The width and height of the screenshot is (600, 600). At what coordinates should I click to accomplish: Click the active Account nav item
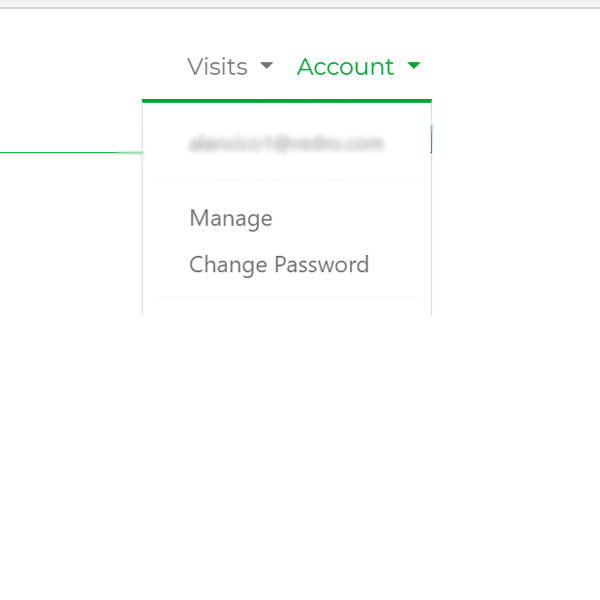(x=346, y=67)
